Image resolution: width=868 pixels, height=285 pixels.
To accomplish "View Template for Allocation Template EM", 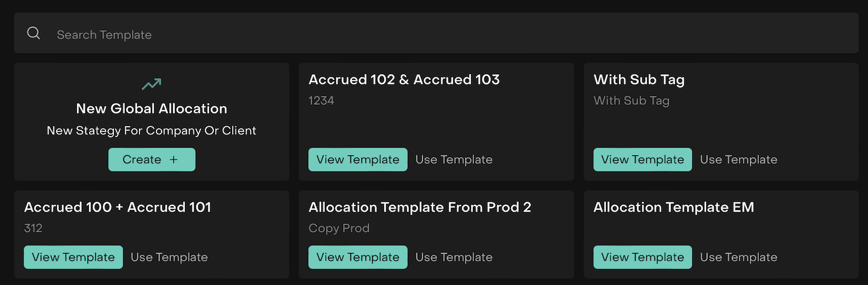I will click(x=643, y=257).
